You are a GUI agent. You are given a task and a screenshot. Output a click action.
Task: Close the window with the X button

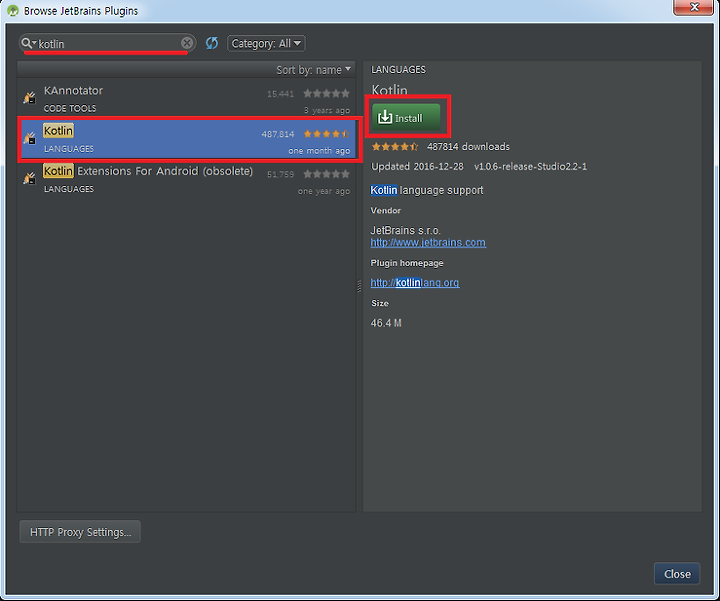[694, 7]
